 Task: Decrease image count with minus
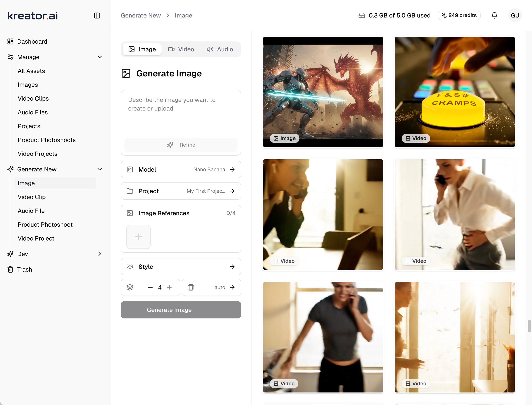(150, 287)
